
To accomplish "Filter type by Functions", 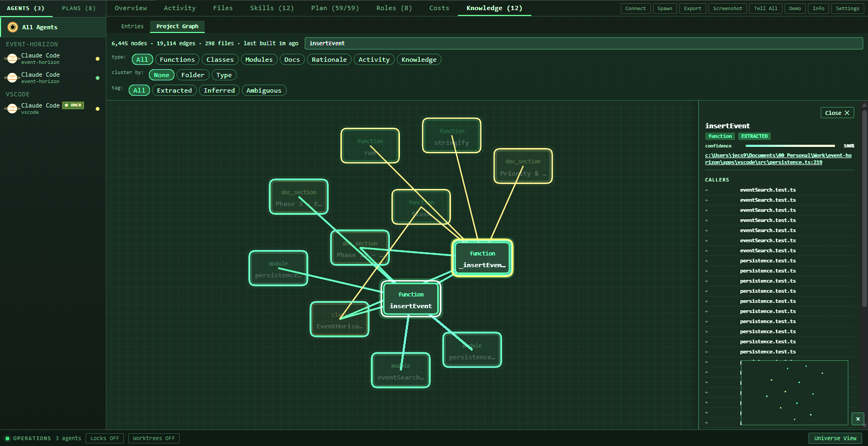I will pos(177,60).
